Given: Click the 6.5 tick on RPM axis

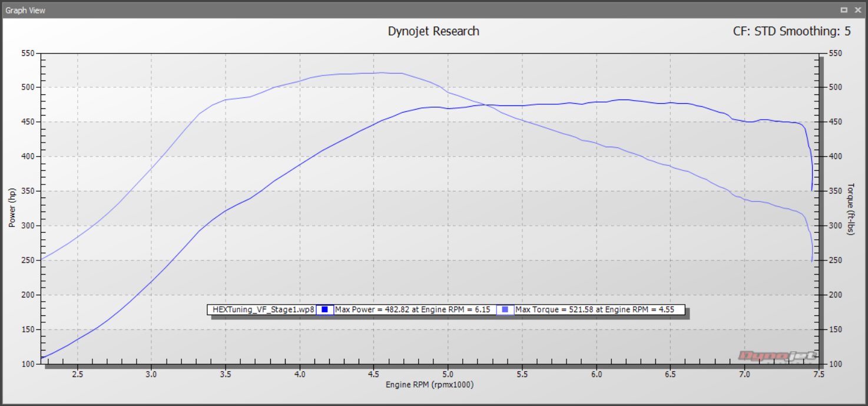Looking at the screenshot, I should click(x=671, y=374).
